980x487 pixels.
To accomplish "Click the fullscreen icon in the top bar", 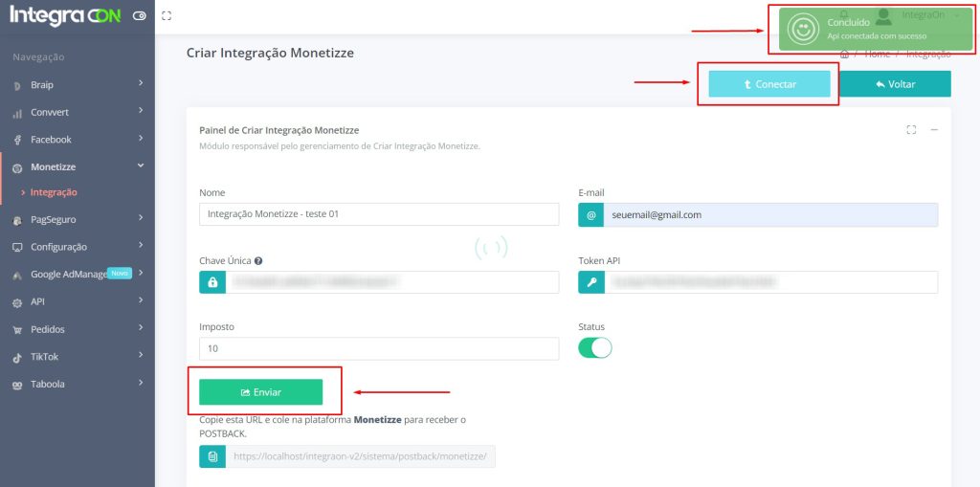I will tap(167, 15).
